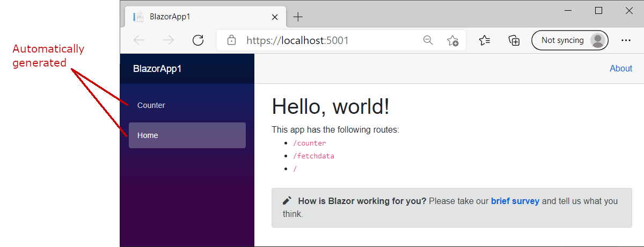Click the zoom out magnifier icon
Viewport: 644px width, 247px height.
[428, 40]
